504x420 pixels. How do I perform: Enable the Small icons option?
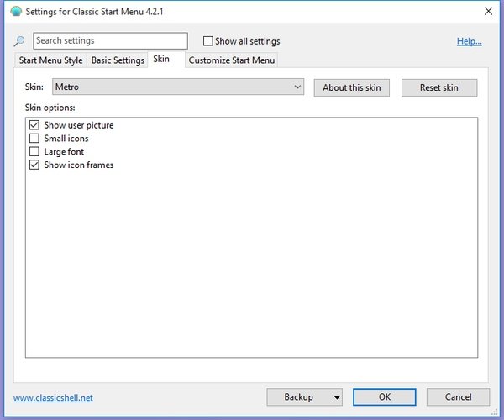(34, 139)
